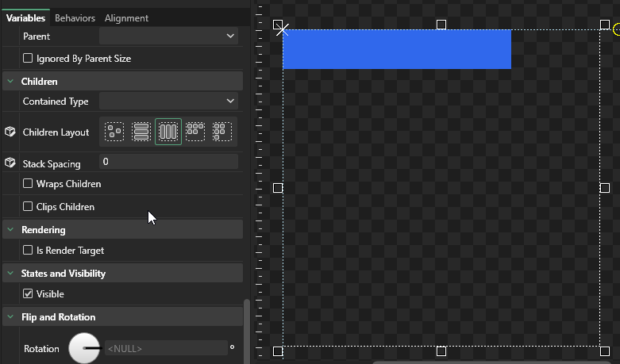
Task: Collapse the Flip and Rotation section
Action: pos(10,317)
